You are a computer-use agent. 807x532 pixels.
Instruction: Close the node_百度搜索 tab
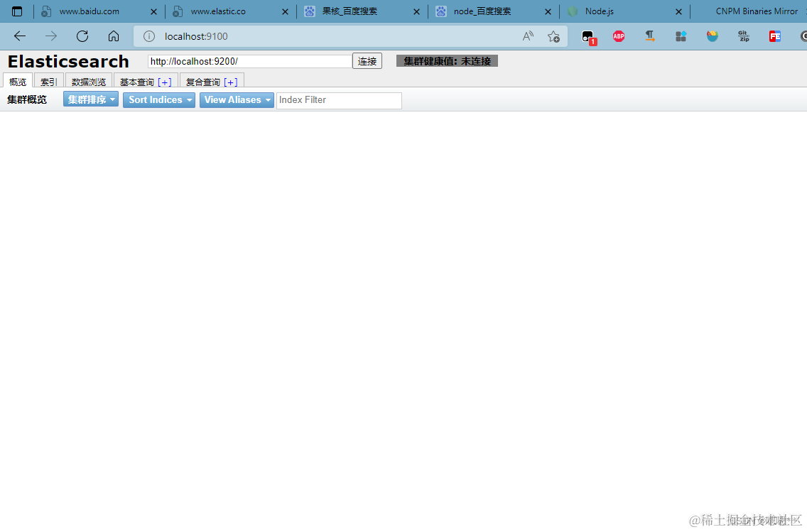click(548, 11)
